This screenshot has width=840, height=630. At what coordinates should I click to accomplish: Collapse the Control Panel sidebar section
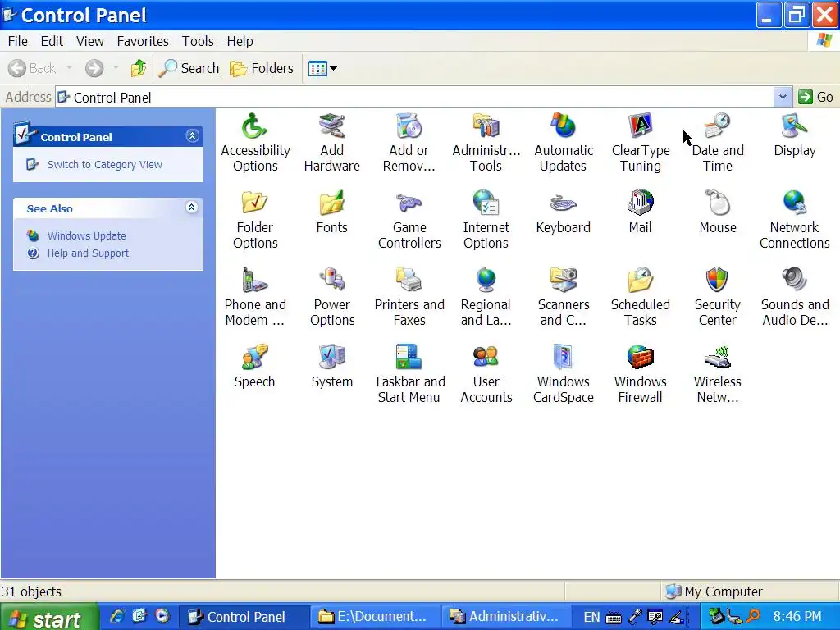192,136
